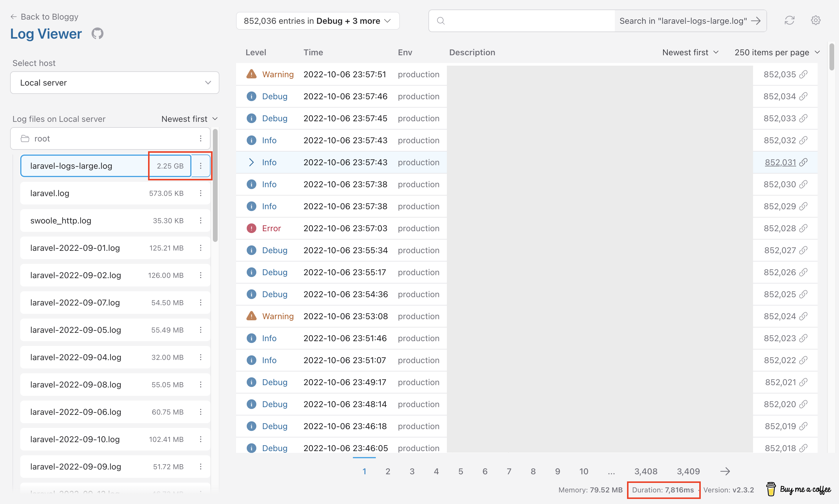Viewport: 839px width, 504px height.
Task: Copy link icon for entry 852,028
Action: (803, 228)
